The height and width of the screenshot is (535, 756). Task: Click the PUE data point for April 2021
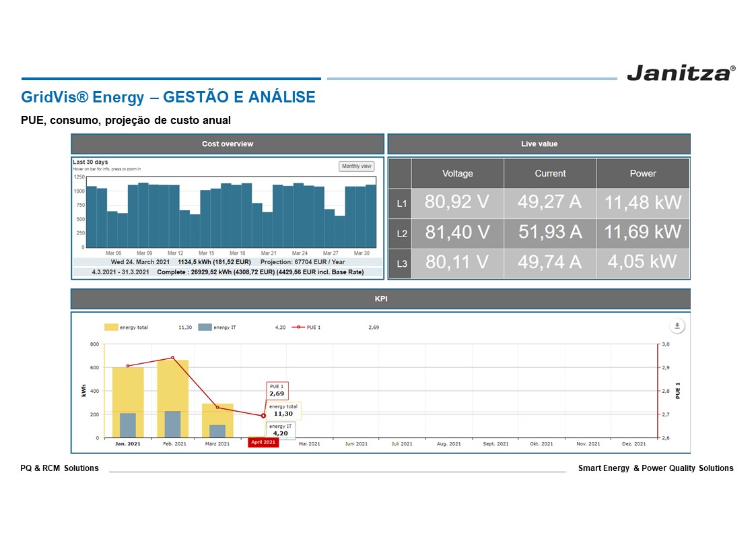coord(263,415)
